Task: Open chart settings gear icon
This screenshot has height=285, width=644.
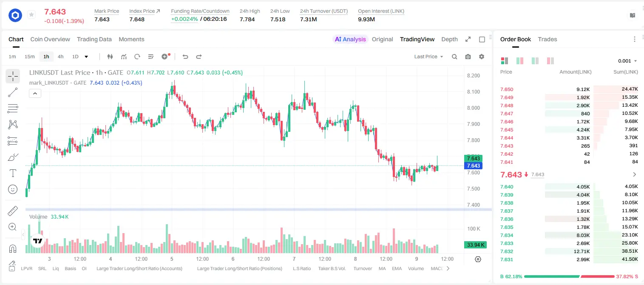Action: pos(482,57)
